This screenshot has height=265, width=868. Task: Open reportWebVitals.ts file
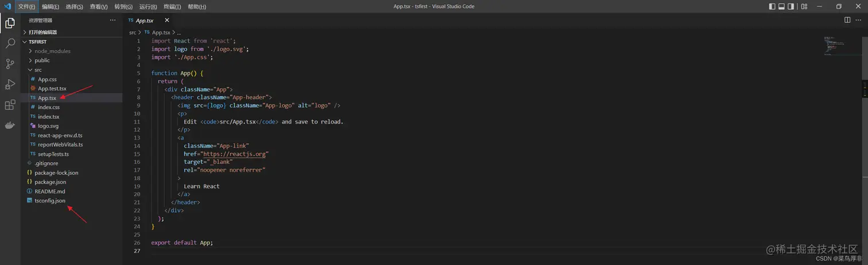(x=72, y=144)
